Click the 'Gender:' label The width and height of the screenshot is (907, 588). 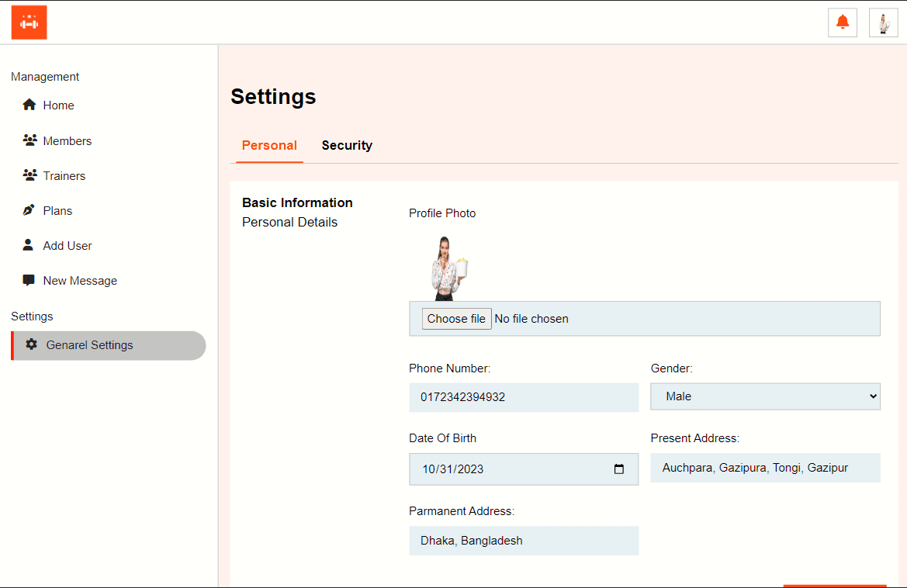pyautogui.click(x=671, y=368)
